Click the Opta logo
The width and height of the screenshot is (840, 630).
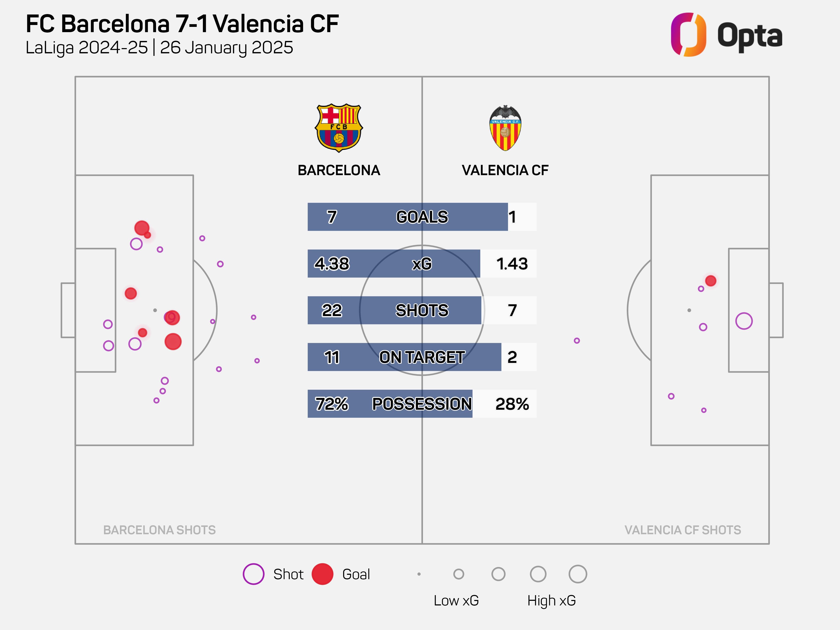pos(726,35)
